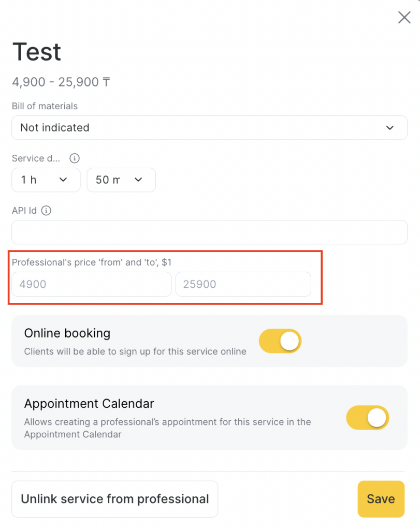Expand the '50 m' minutes dropdown
Image resolution: width=420 pixels, height=530 pixels.
121,180
